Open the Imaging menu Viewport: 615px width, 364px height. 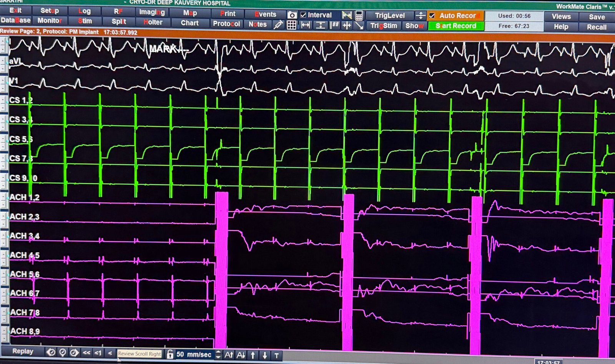click(x=152, y=12)
